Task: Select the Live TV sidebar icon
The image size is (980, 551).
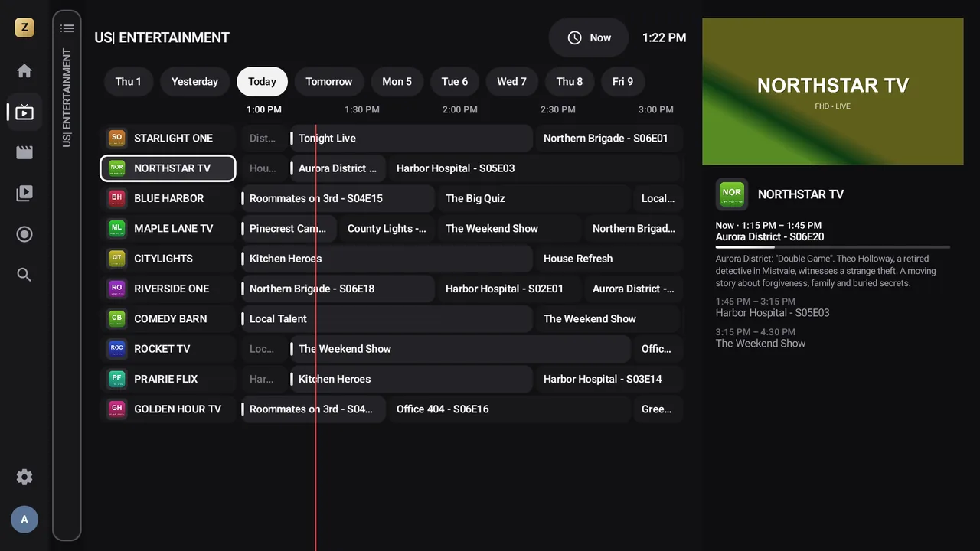Action: coord(24,112)
